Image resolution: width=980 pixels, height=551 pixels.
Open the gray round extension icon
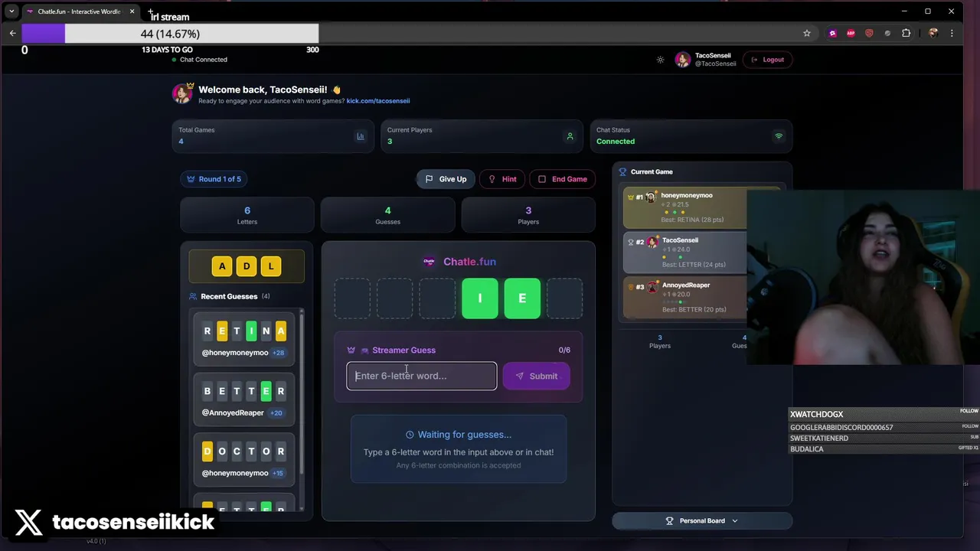[887, 33]
